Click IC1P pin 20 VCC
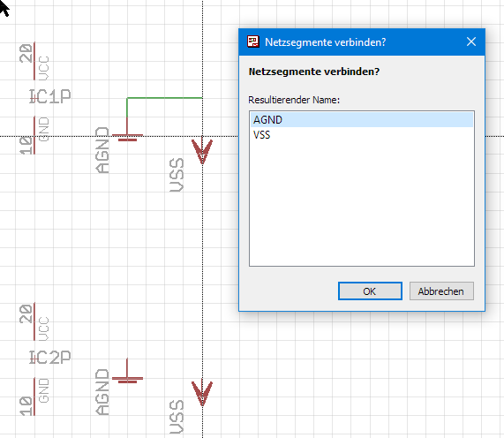 (34, 61)
